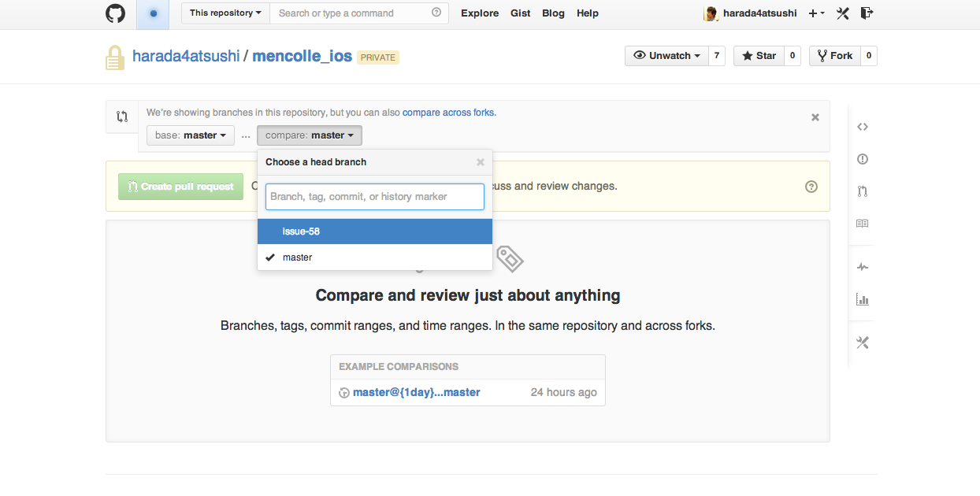
Task: Follow the compare across forks link
Action: (x=448, y=112)
